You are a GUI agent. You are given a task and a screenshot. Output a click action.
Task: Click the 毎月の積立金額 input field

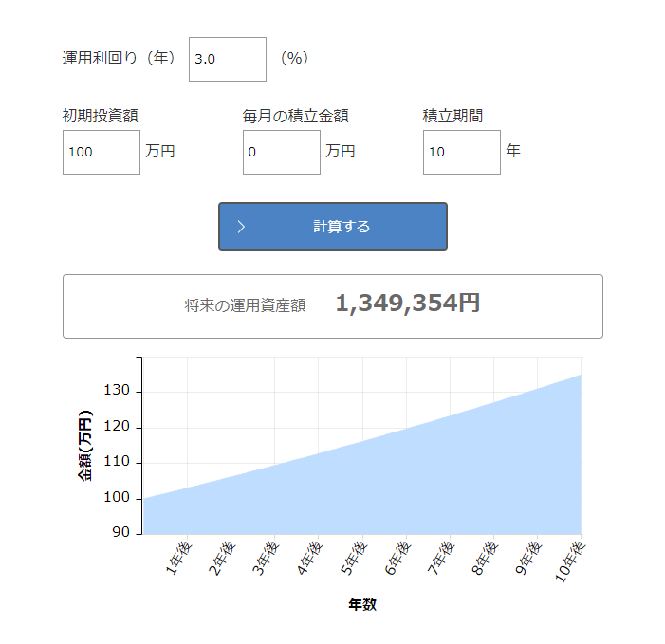tap(282, 152)
